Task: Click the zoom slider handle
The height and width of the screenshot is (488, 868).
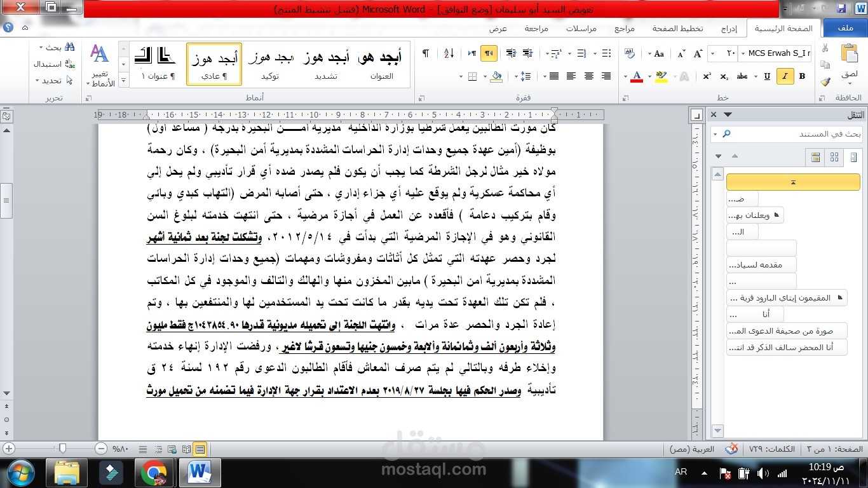Action: point(62,449)
